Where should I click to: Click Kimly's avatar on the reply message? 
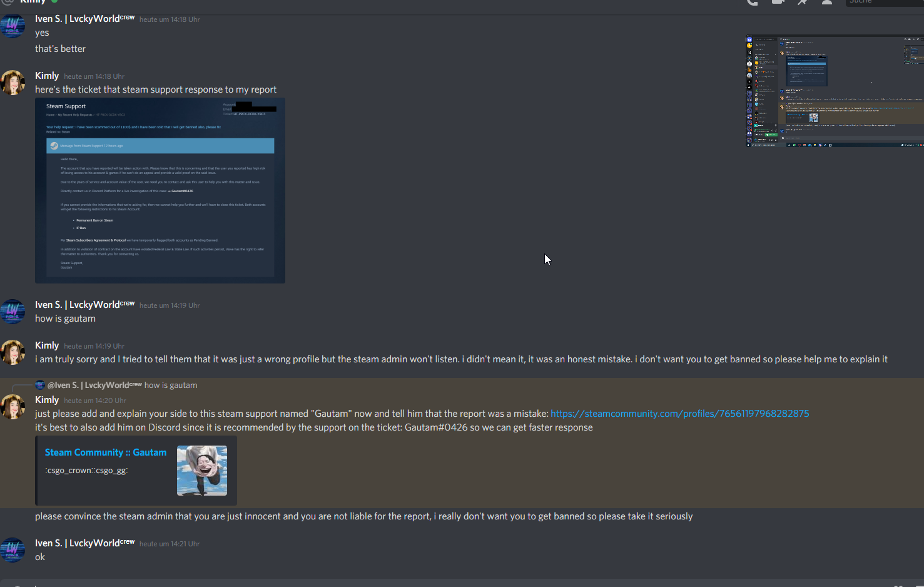pyautogui.click(x=13, y=407)
